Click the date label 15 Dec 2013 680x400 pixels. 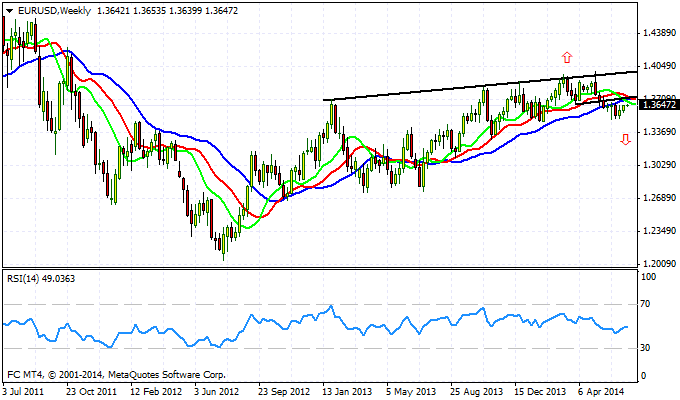(541, 392)
